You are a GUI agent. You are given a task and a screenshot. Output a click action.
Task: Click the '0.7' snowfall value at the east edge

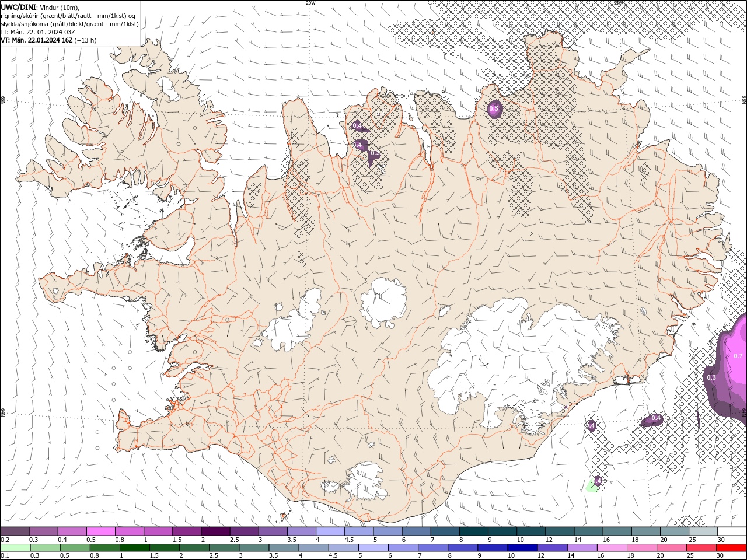[738, 356]
